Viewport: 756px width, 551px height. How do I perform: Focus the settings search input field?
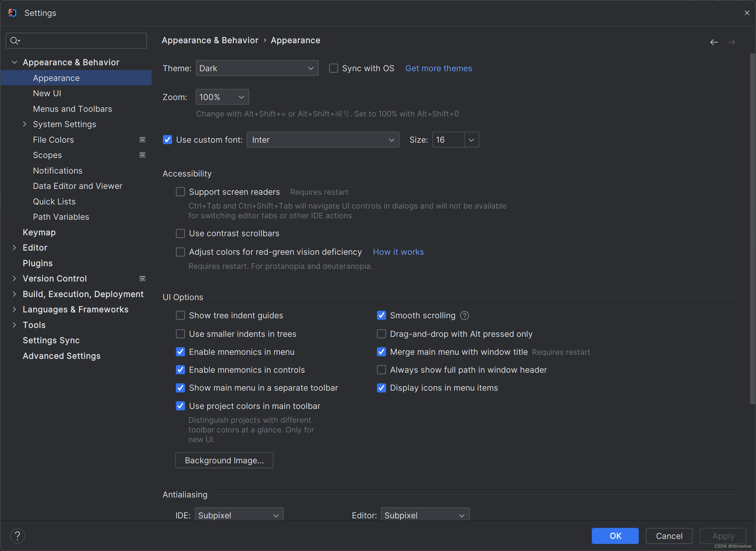click(76, 41)
